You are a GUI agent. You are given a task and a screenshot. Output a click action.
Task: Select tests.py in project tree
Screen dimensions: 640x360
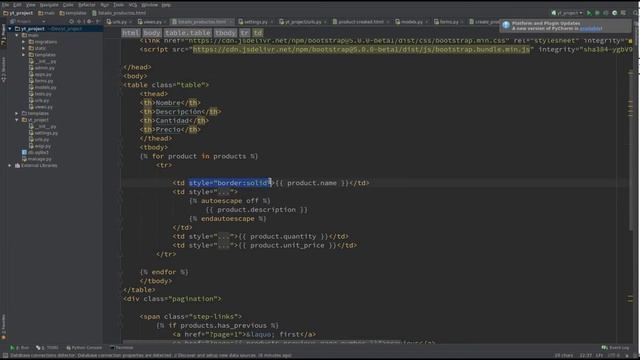tap(40, 94)
